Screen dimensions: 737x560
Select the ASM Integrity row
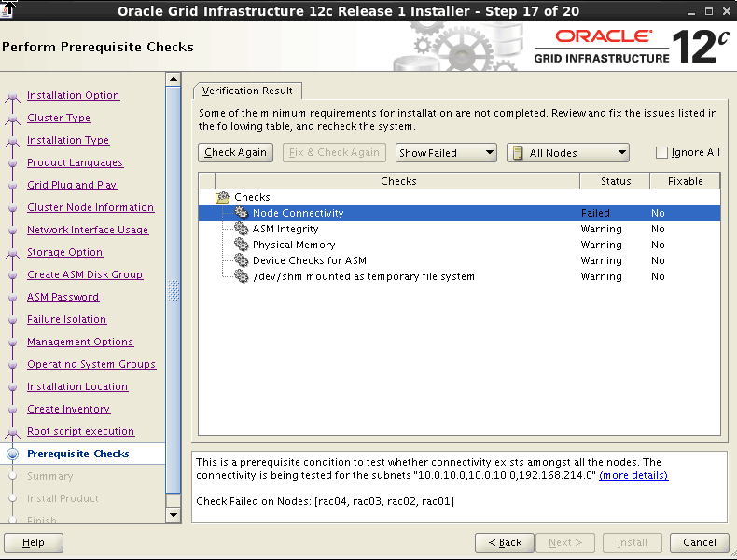pyautogui.click(x=459, y=229)
